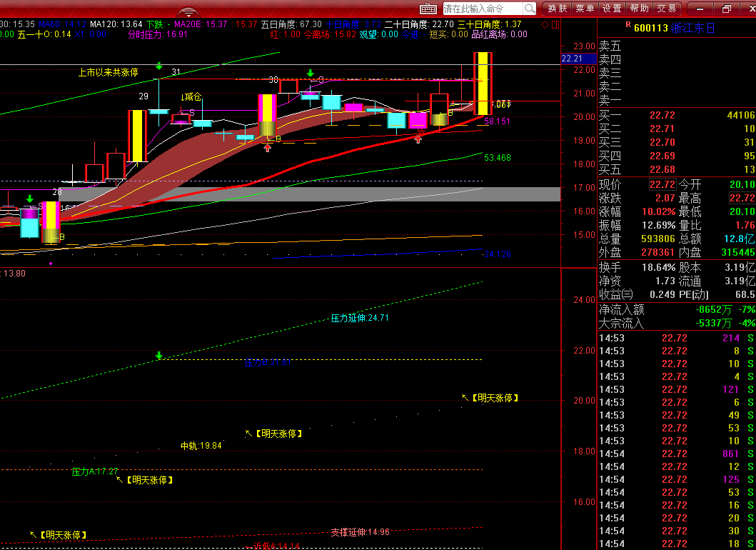This screenshot has width=756, height=550.
Task: Restore down the window
Action: tap(727, 9)
